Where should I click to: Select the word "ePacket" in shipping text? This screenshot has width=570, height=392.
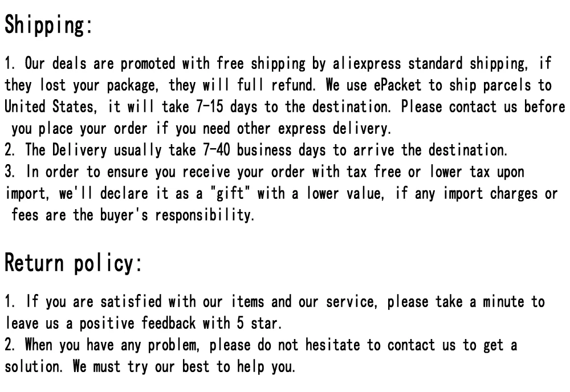click(x=397, y=85)
